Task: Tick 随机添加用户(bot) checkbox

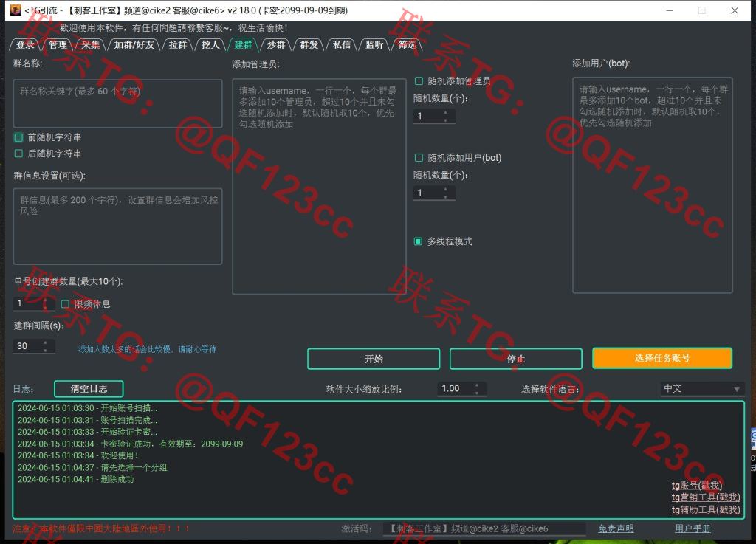Action: [x=419, y=157]
